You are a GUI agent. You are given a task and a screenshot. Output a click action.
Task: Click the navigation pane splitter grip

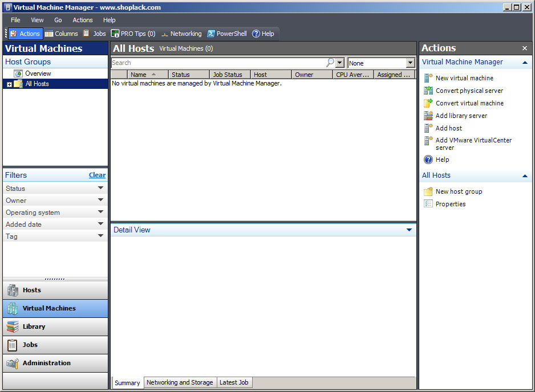[55, 279]
